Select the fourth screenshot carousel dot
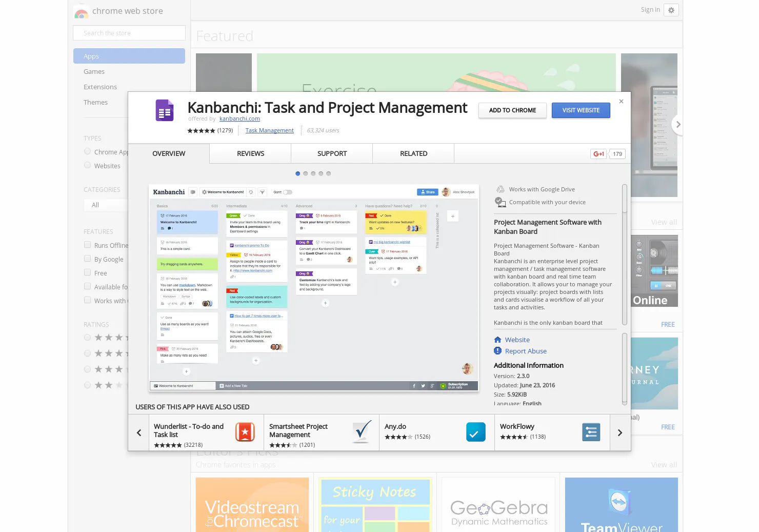 pos(321,173)
